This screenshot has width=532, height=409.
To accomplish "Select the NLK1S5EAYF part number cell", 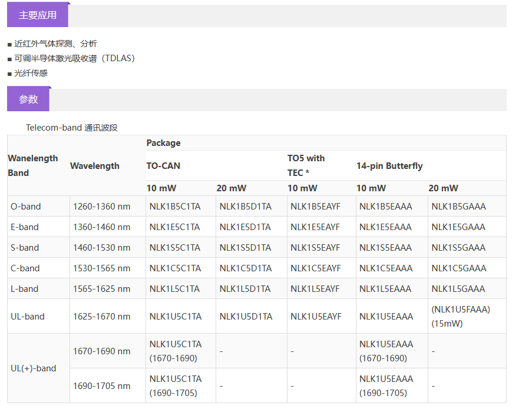I will 315,248.
